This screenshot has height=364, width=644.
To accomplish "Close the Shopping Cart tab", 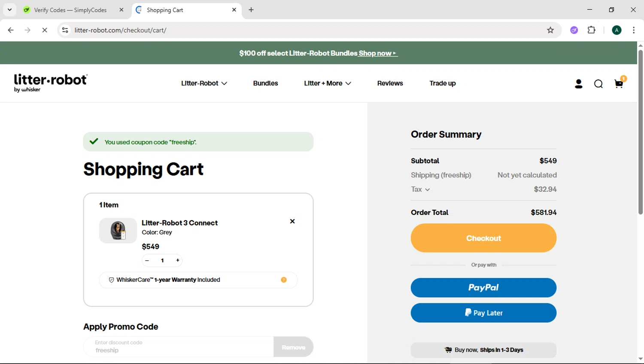I will point(234,10).
